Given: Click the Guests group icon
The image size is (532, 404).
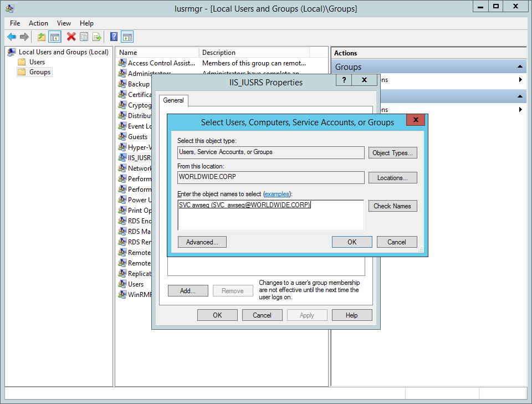Looking at the screenshot, I should [x=122, y=136].
